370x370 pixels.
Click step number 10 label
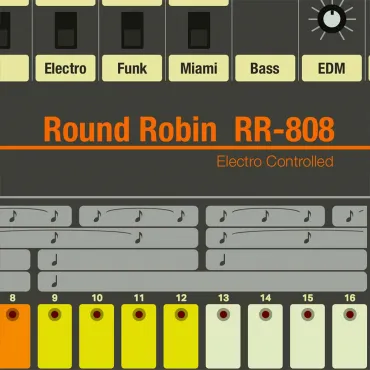click(97, 298)
